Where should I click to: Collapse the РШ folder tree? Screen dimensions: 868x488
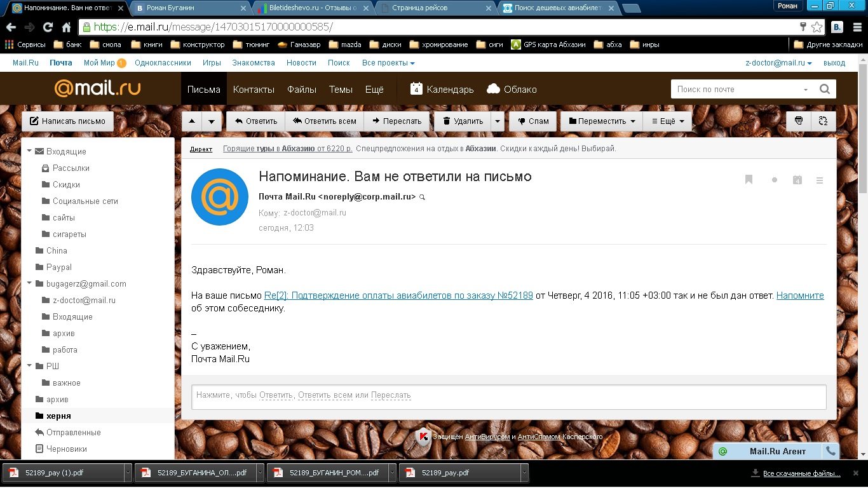[x=29, y=366]
